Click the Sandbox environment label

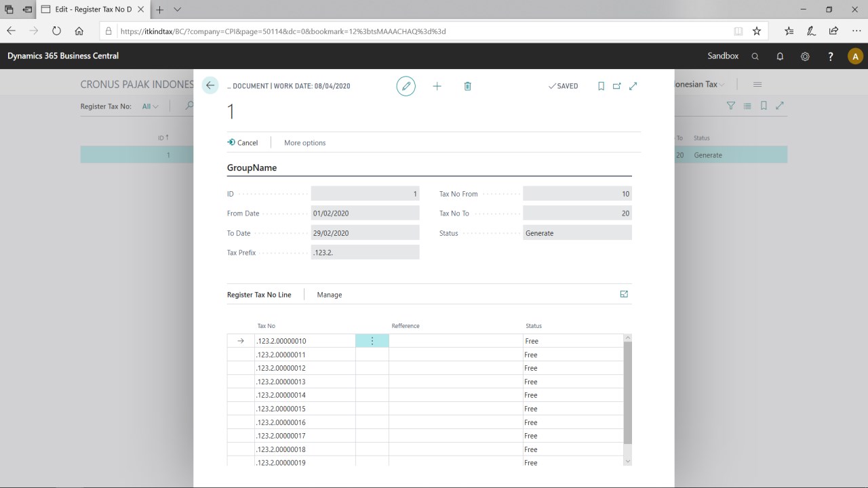pyautogui.click(x=723, y=56)
